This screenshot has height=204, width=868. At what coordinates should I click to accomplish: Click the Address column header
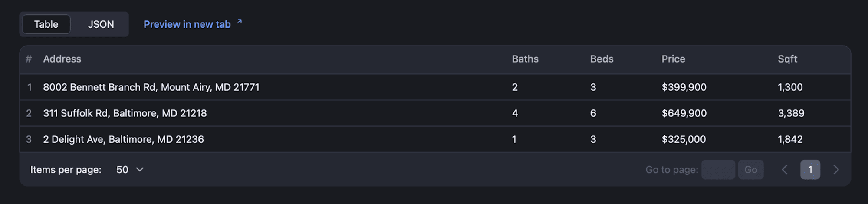(x=62, y=59)
